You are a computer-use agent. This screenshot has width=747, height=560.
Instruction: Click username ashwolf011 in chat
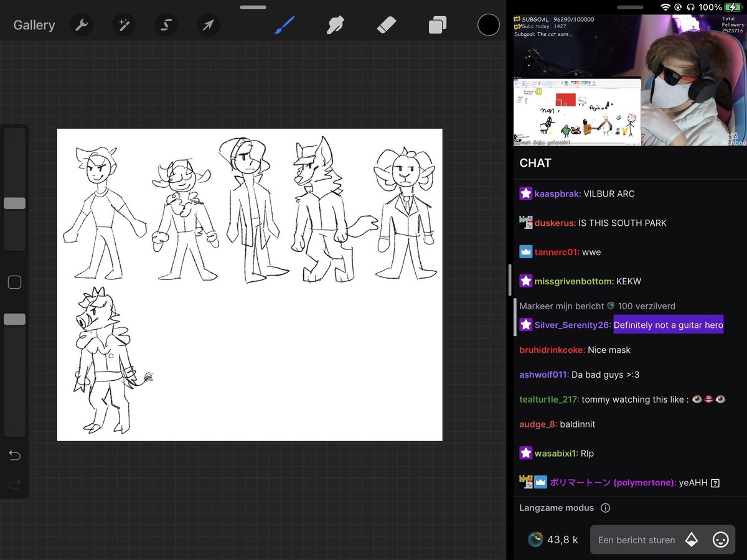pos(544,375)
